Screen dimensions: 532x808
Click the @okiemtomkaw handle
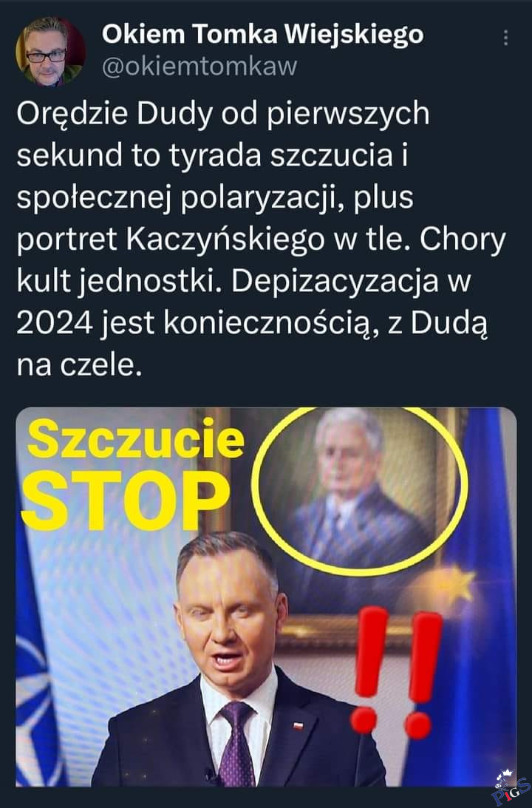pos(199,67)
